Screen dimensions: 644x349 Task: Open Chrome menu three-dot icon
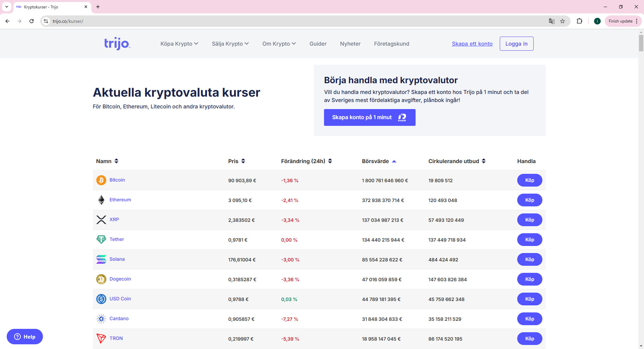[x=637, y=21]
